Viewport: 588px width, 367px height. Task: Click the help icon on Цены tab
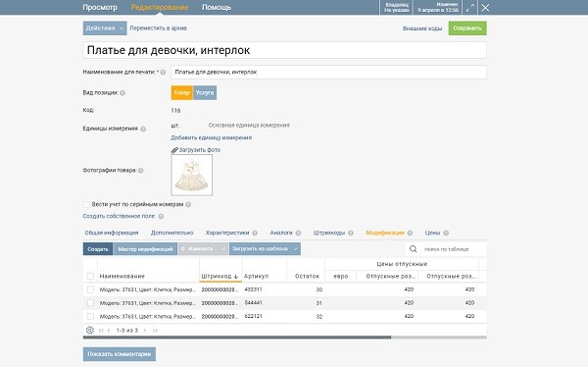446,233
